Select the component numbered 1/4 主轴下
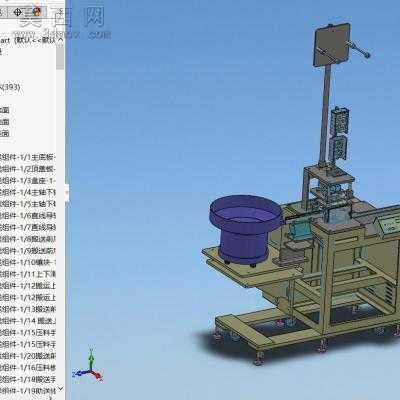The width and height of the screenshot is (400, 400). point(28,192)
